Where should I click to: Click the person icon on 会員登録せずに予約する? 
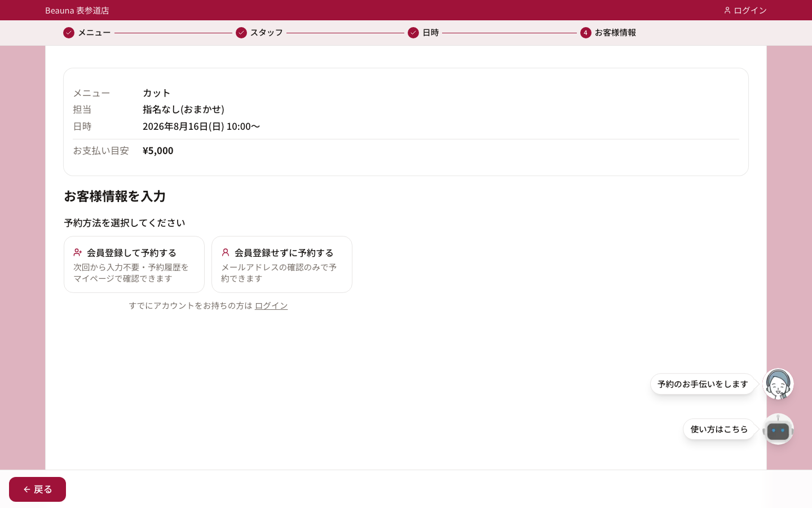click(x=226, y=252)
